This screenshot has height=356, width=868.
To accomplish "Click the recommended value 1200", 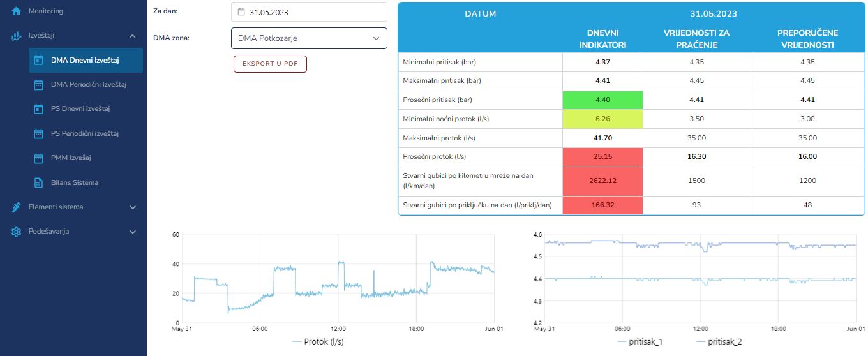I will (x=807, y=181).
